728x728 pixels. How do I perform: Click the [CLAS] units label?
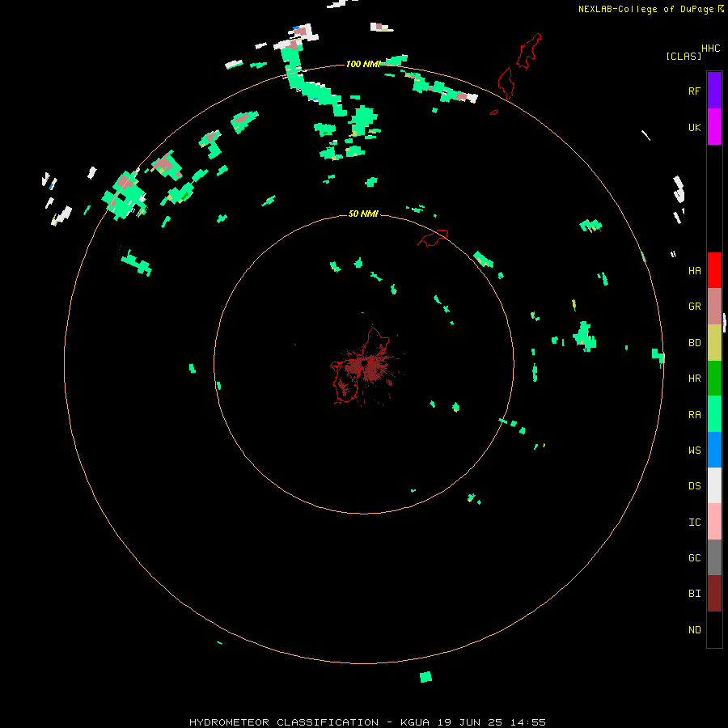coord(684,56)
